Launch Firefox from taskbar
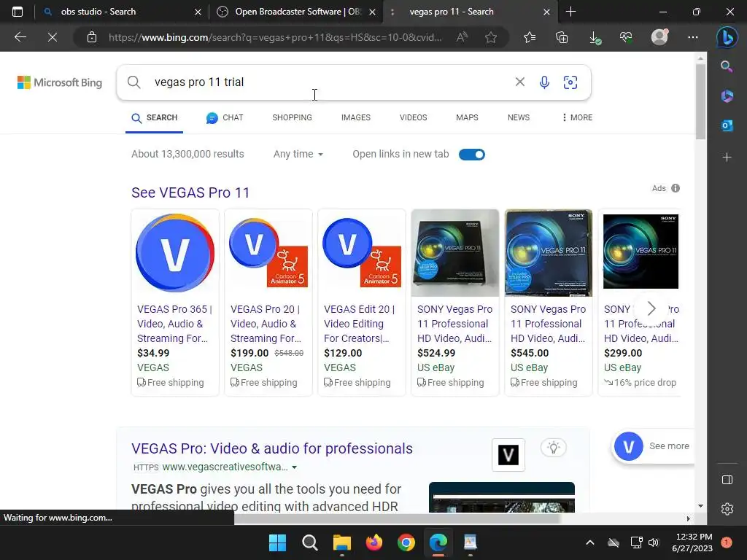The height and width of the screenshot is (560, 747). [x=374, y=542]
